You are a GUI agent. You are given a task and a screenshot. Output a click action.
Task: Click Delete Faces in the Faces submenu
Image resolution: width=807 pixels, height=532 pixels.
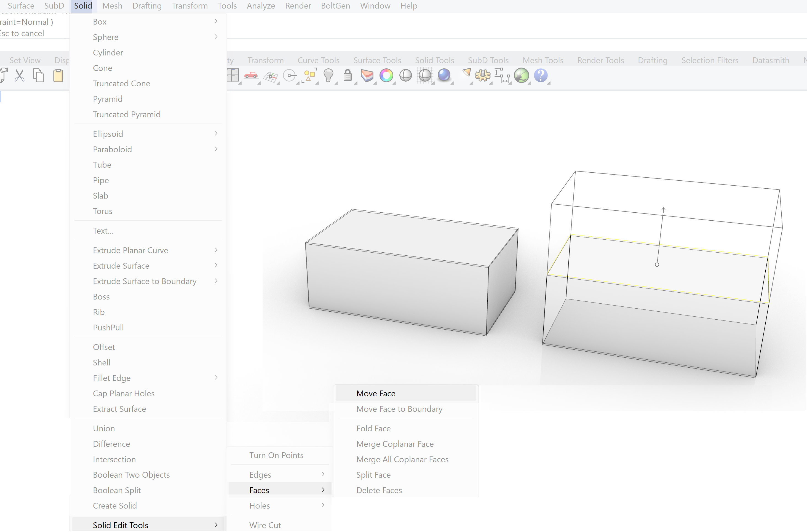point(379,489)
